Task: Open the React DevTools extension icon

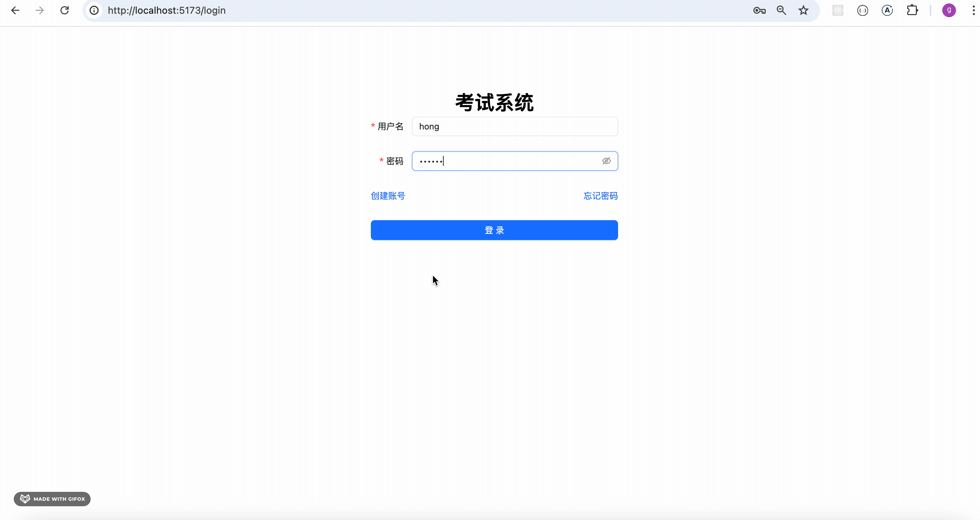Action: coord(838,10)
